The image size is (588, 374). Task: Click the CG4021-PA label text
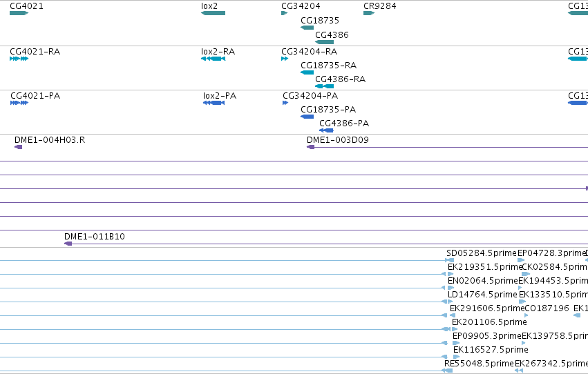35,95
